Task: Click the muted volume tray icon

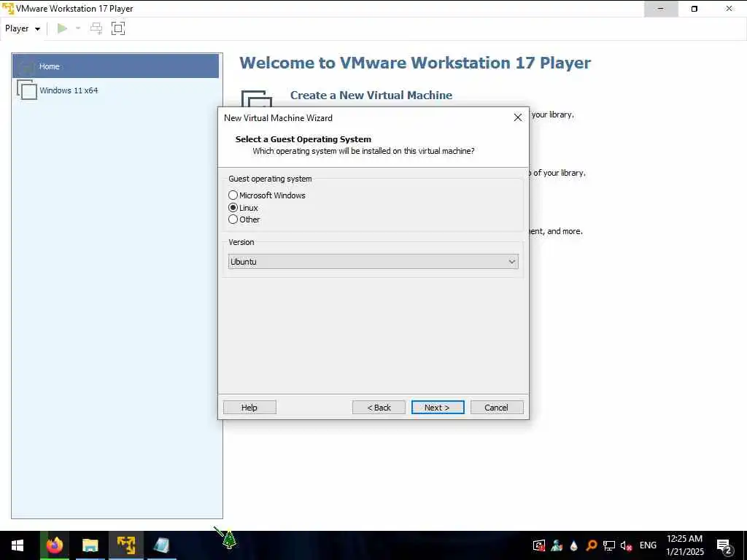Action: pos(626,545)
